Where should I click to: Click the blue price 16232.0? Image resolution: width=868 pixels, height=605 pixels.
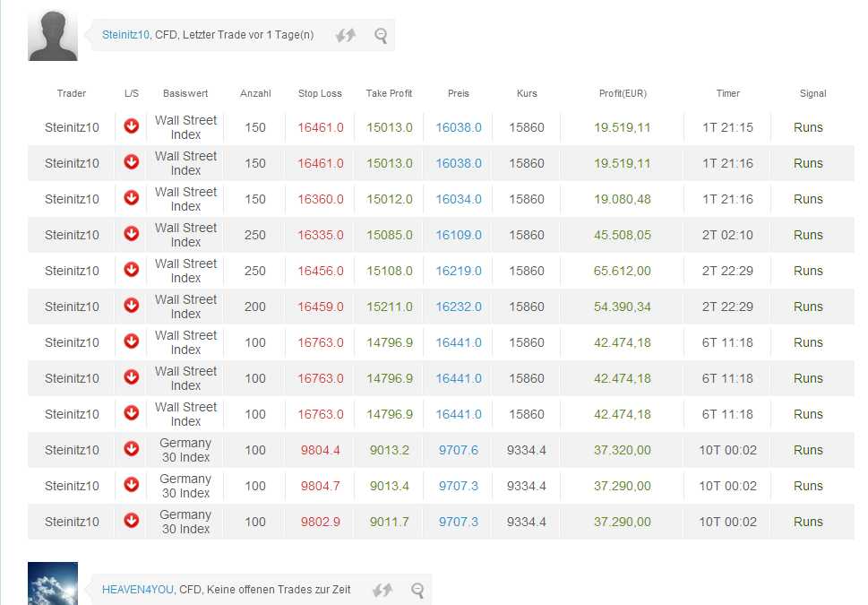coord(459,307)
